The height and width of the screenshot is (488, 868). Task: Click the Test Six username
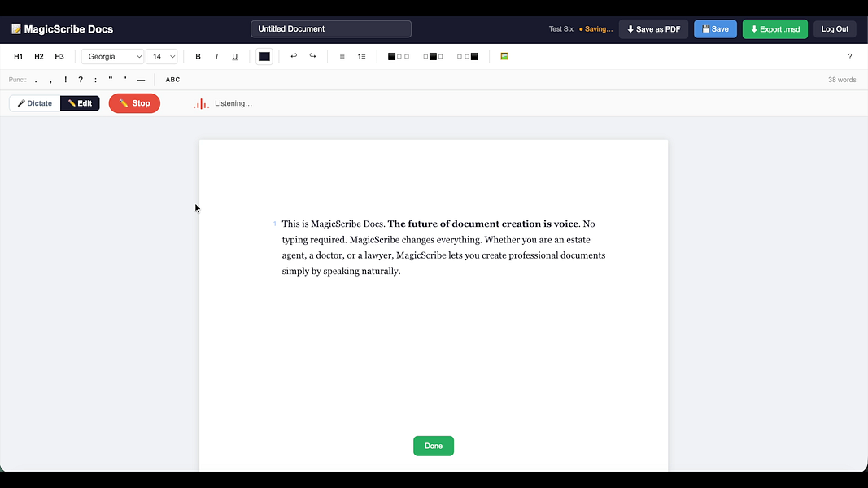560,29
